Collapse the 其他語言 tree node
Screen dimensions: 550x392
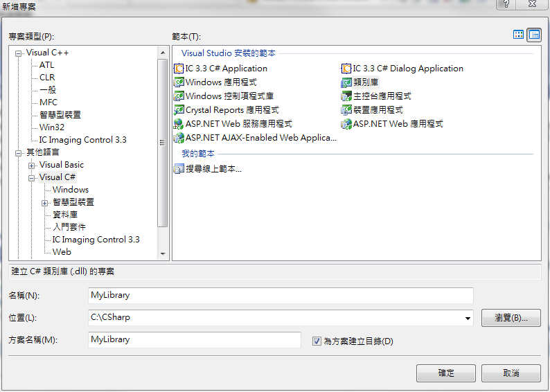[x=18, y=153]
